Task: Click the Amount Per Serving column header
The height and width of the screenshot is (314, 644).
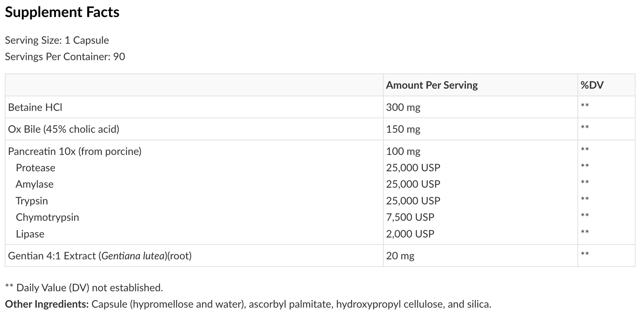Action: (x=432, y=85)
